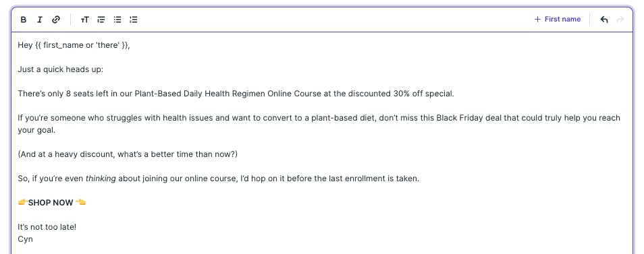Click the SHOP NOW bold text
Image resolution: width=644 pixels, height=254 pixels.
[51, 202]
